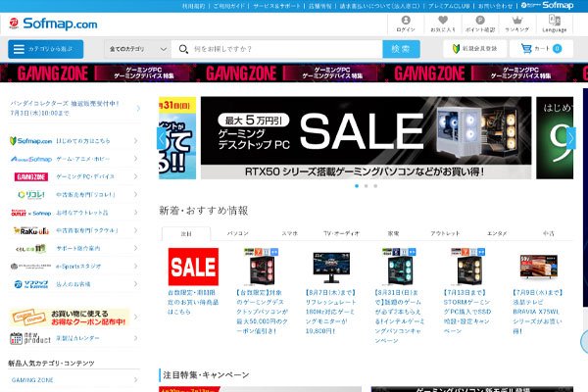Open the BRAVIA TV product thumbnail
This screenshot has height=392, width=588.
pyautogui.click(x=538, y=267)
